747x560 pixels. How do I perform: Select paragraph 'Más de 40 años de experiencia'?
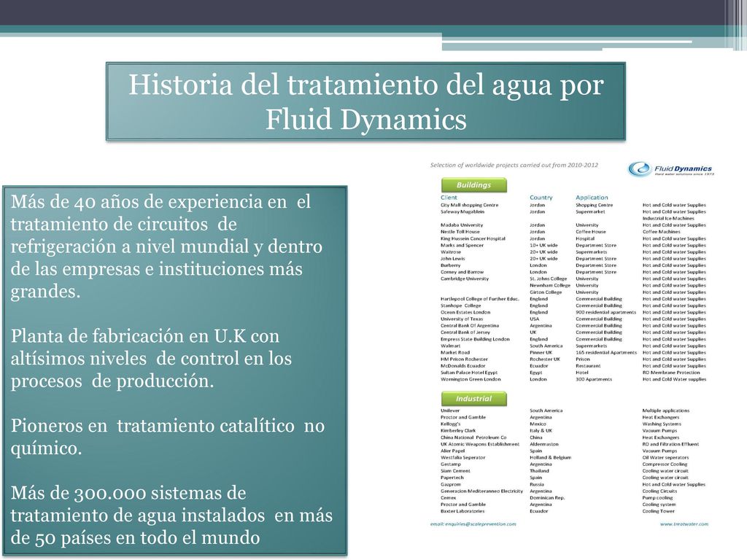166,246
